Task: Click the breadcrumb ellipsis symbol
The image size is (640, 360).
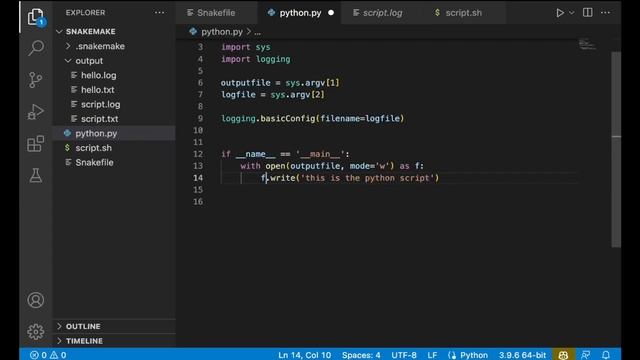Action: 258,32
